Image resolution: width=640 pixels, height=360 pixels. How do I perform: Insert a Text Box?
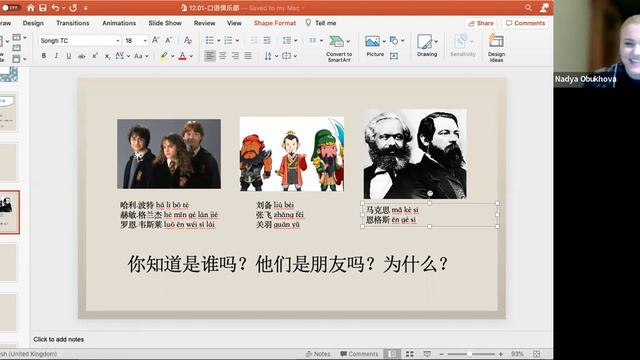coord(394,56)
